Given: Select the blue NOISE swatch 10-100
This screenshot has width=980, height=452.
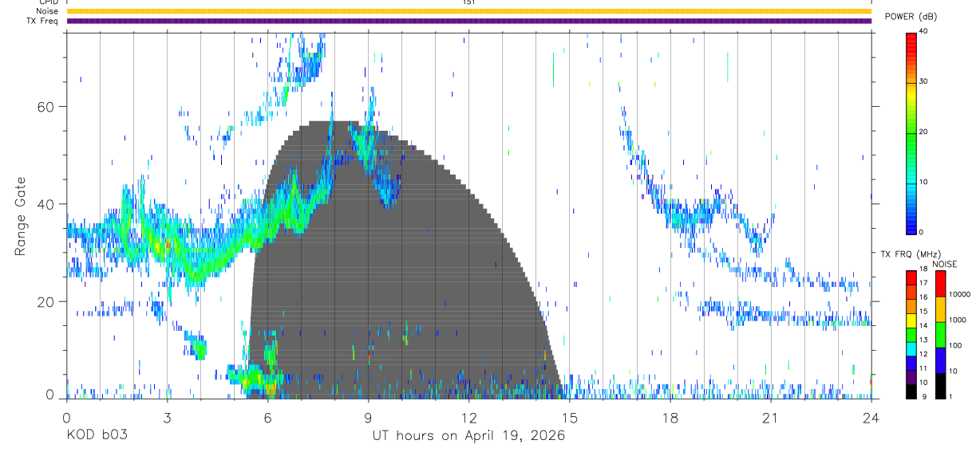Looking at the screenshot, I should (x=940, y=360).
